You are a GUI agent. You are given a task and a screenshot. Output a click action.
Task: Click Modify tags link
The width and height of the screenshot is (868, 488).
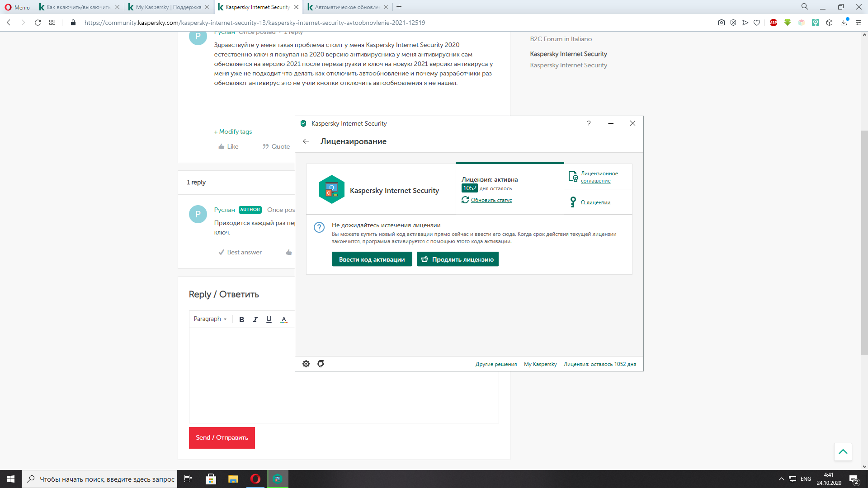point(233,131)
